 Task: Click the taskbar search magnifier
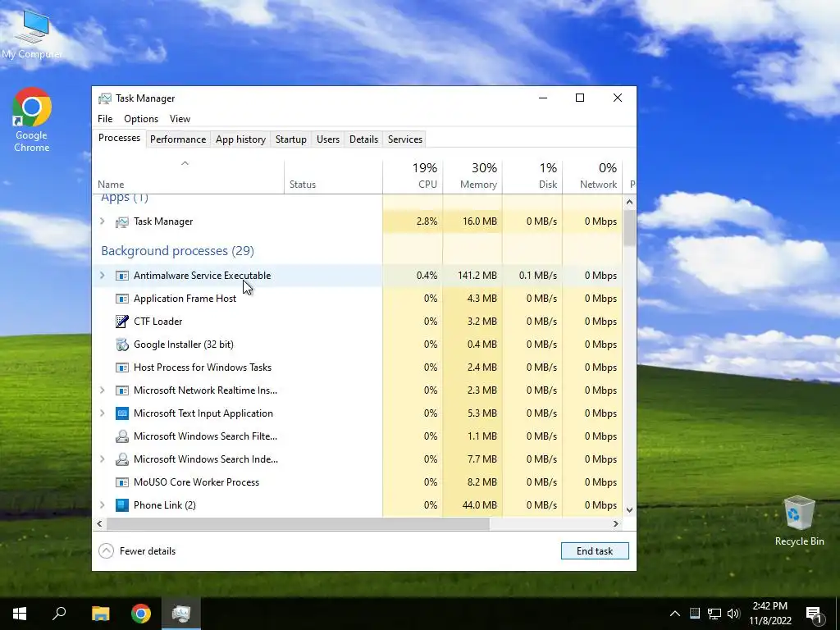pos(59,614)
